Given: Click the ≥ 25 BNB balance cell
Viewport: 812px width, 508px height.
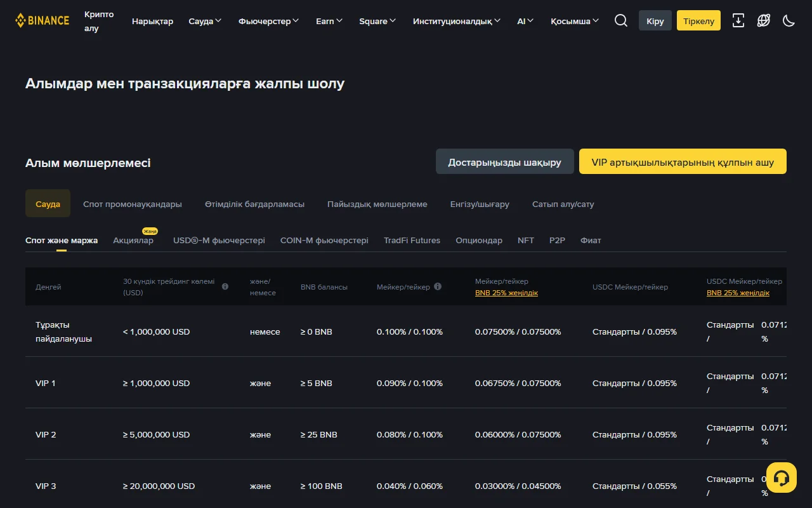Looking at the screenshot, I should (x=318, y=434).
